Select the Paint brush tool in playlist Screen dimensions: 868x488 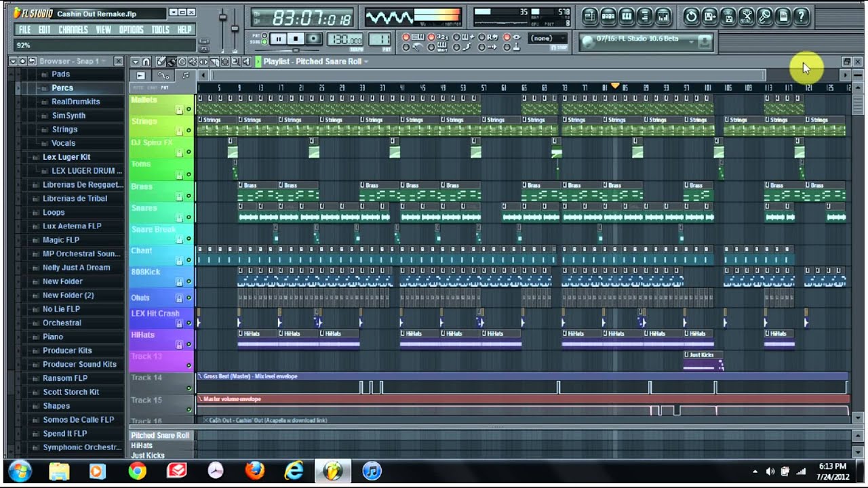coord(172,62)
